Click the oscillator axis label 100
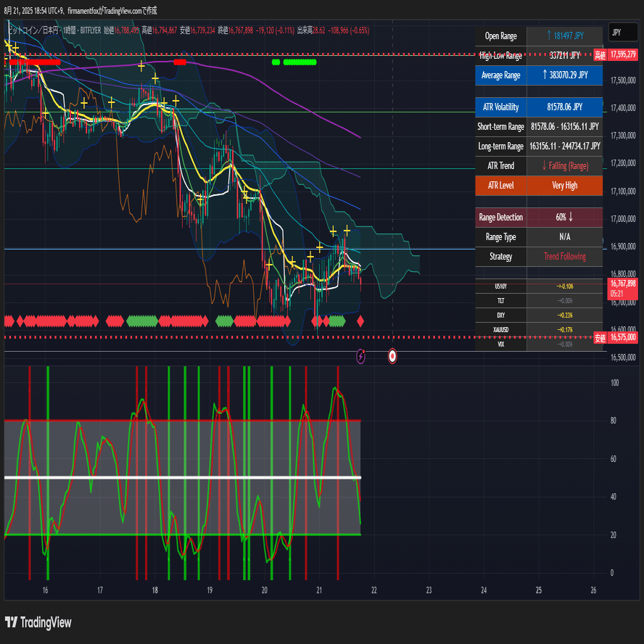The image size is (644, 644). [614, 383]
